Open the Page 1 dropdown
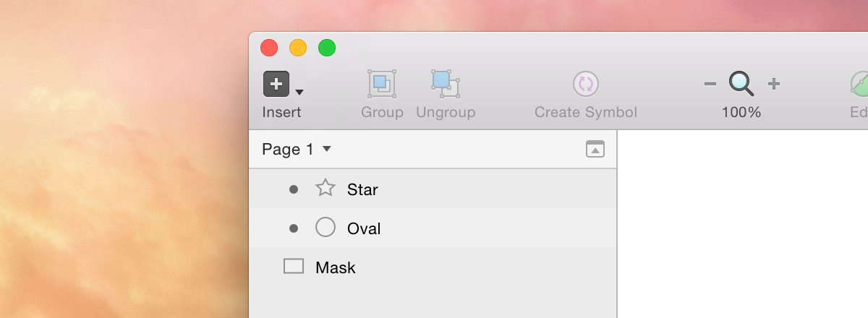868x318 pixels. (x=297, y=149)
